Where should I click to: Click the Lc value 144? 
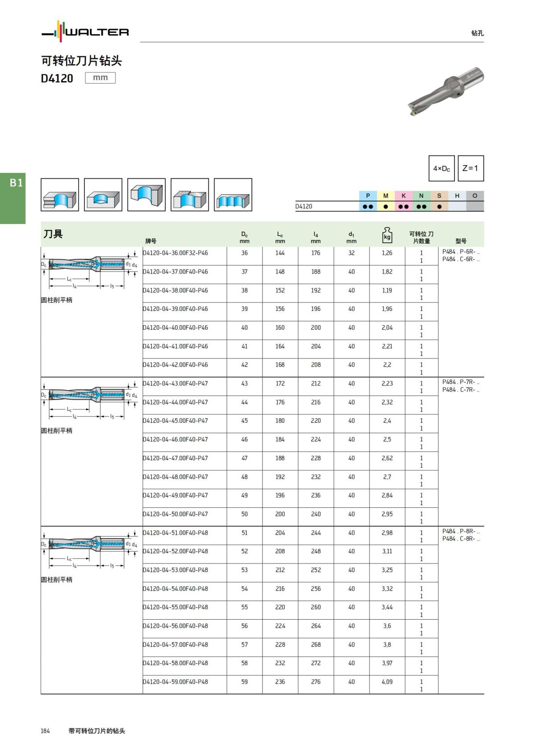point(280,253)
